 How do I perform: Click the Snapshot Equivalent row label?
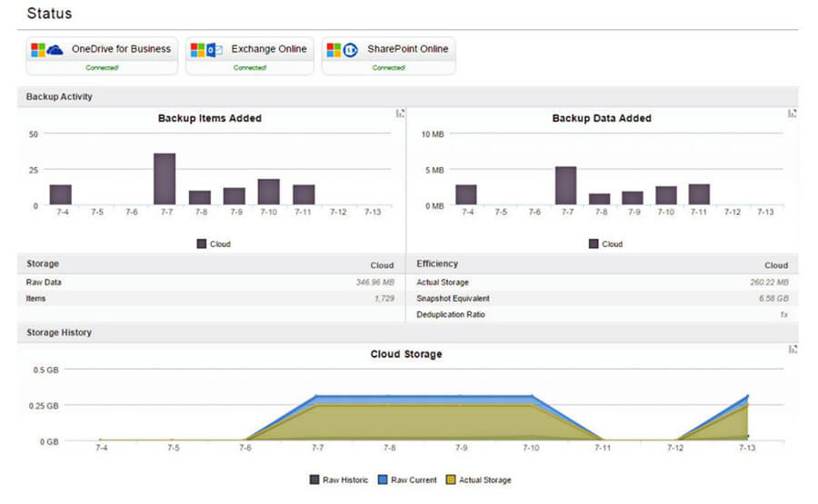coord(453,298)
